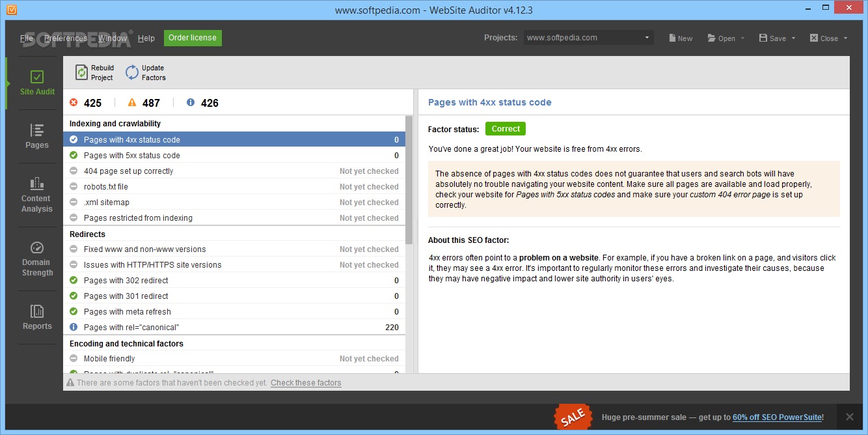Select Pages with rel="canonical" row

[x=234, y=328]
